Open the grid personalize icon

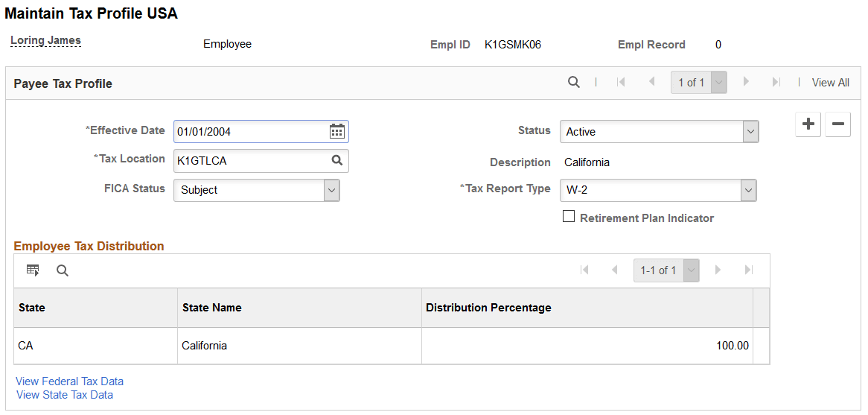coord(33,270)
